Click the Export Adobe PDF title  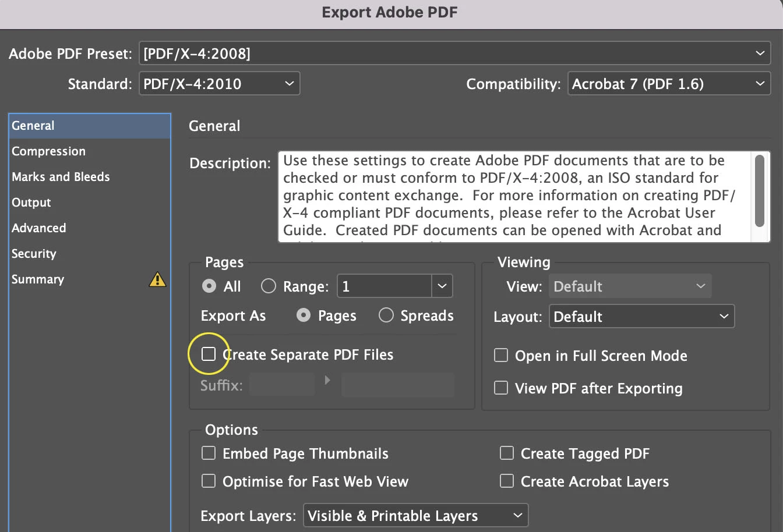click(390, 12)
